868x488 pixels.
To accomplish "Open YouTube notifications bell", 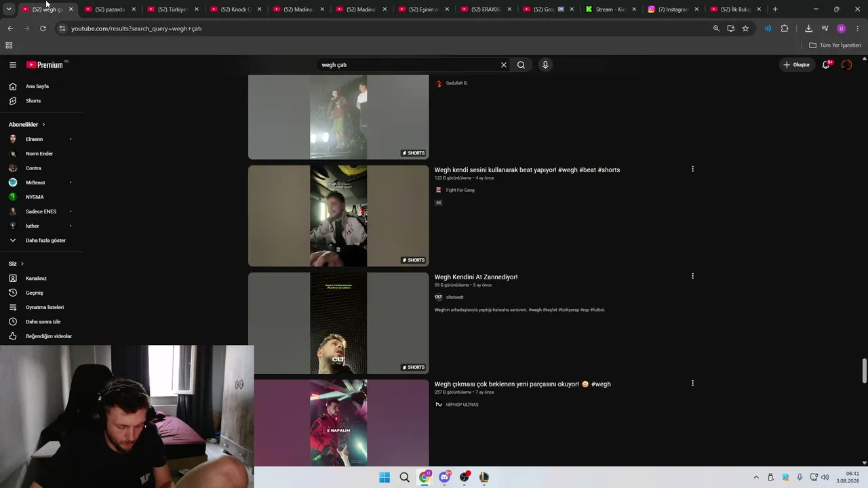I will pos(826,65).
